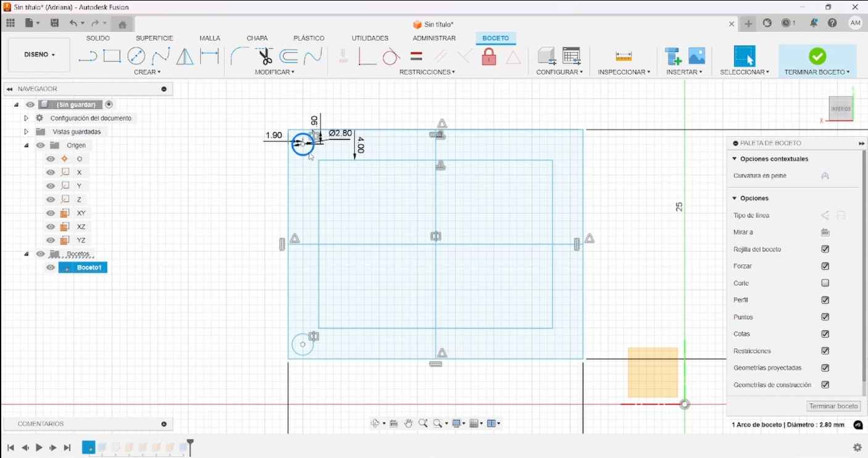
Task: Select the Rectangle sketch tool
Action: point(112,57)
